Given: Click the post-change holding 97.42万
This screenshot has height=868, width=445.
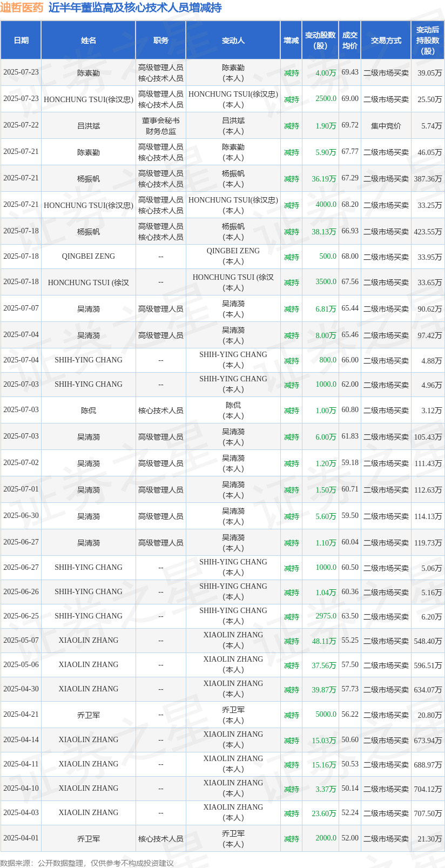Looking at the screenshot, I should pyautogui.click(x=430, y=335).
